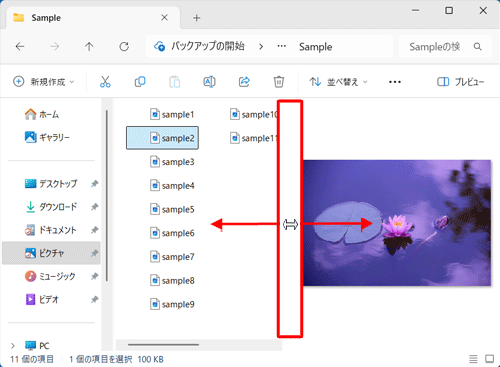Click the search magnifier icon
This screenshot has height=367, width=500.
click(478, 47)
